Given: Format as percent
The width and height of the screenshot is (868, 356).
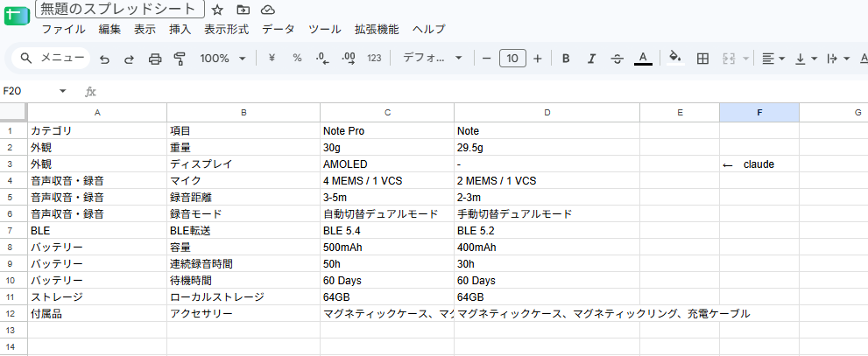Looking at the screenshot, I should tap(297, 58).
